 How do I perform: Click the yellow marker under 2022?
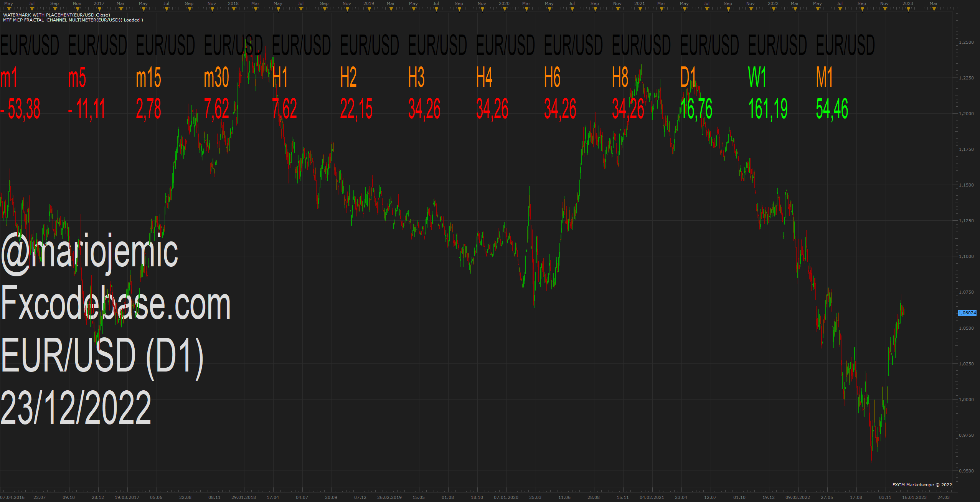pos(774,9)
